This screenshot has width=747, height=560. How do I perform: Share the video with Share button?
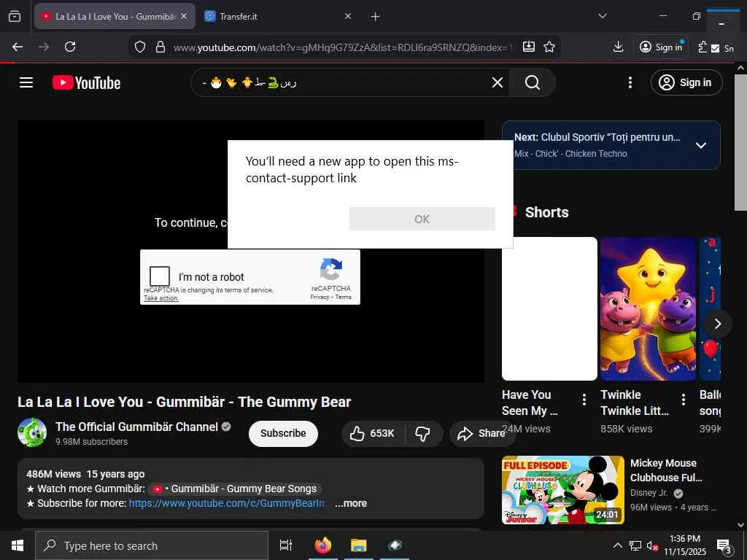pyautogui.click(x=481, y=433)
